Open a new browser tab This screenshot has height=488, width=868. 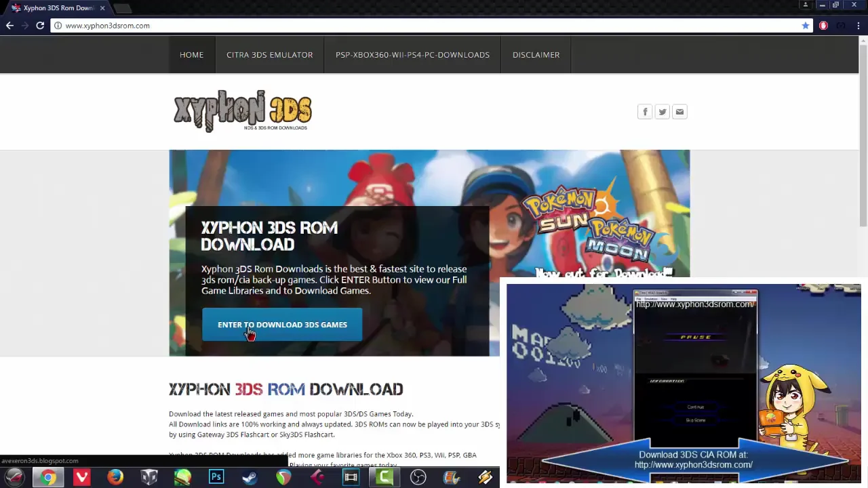point(122,8)
